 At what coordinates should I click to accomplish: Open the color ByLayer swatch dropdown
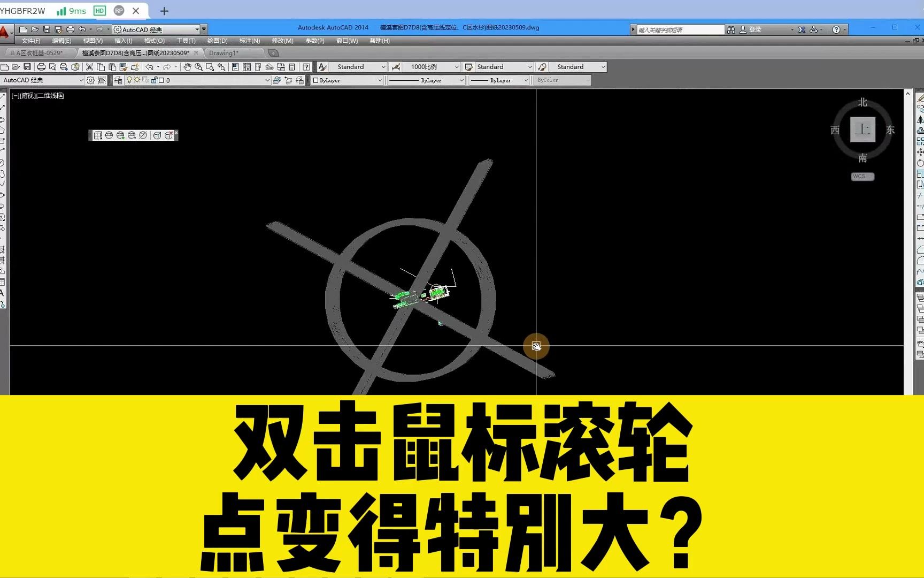[381, 80]
